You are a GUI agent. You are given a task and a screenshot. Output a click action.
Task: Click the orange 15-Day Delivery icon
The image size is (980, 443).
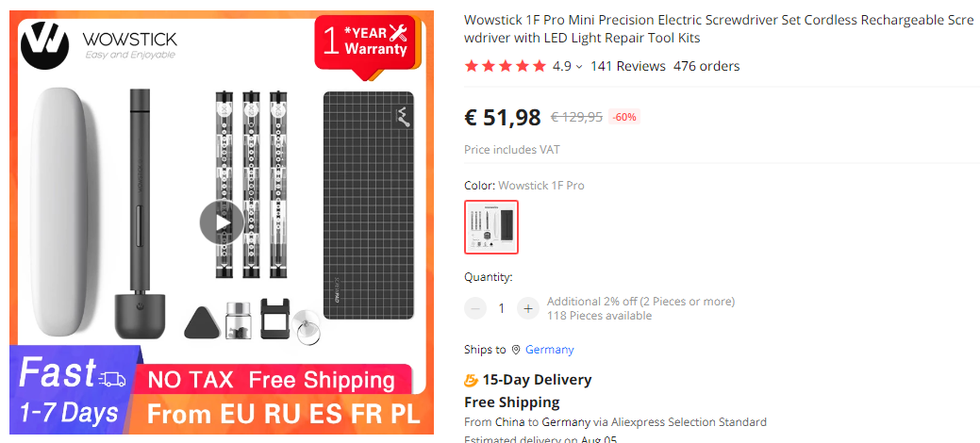tap(471, 380)
